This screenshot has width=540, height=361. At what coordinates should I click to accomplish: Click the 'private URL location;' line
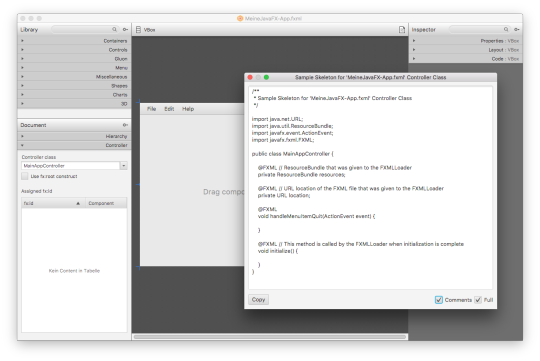pyautogui.click(x=284, y=195)
